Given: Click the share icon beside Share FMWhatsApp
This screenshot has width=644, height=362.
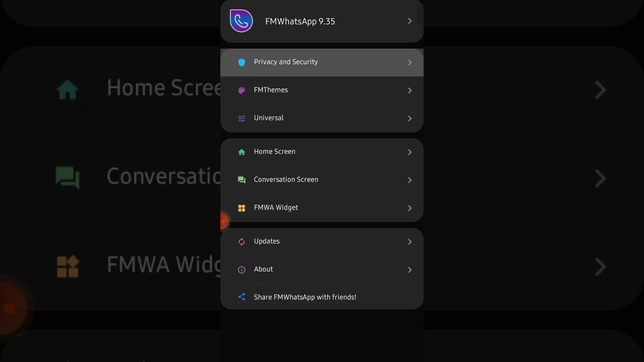Looking at the screenshot, I should point(242,297).
